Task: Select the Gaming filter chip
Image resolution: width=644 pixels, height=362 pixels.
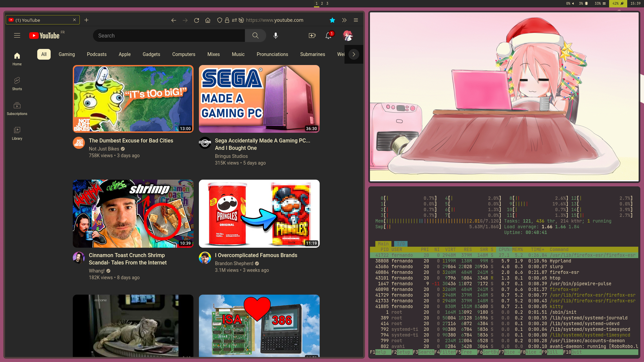Action: pos(67,54)
